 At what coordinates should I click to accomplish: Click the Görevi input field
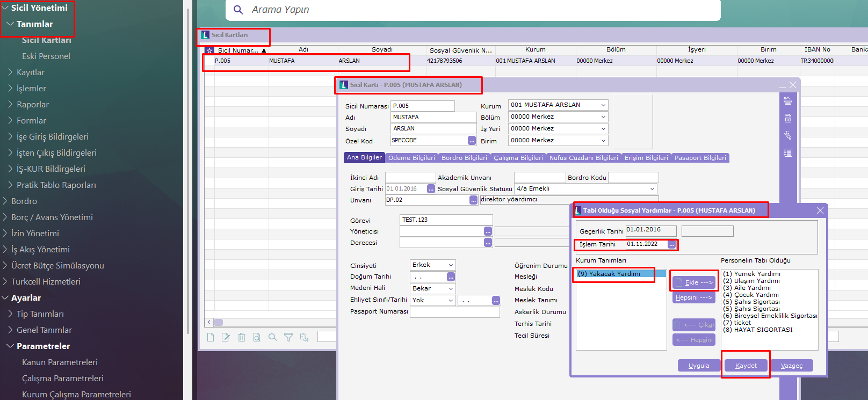tap(446, 220)
